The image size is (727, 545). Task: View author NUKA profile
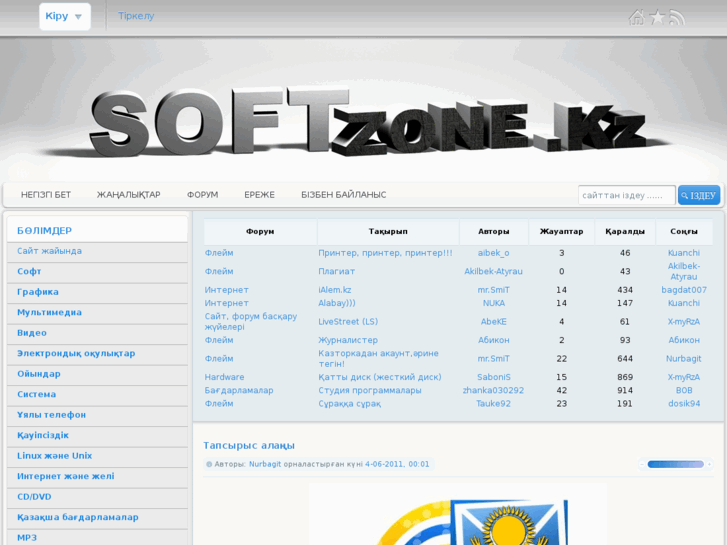(x=493, y=303)
